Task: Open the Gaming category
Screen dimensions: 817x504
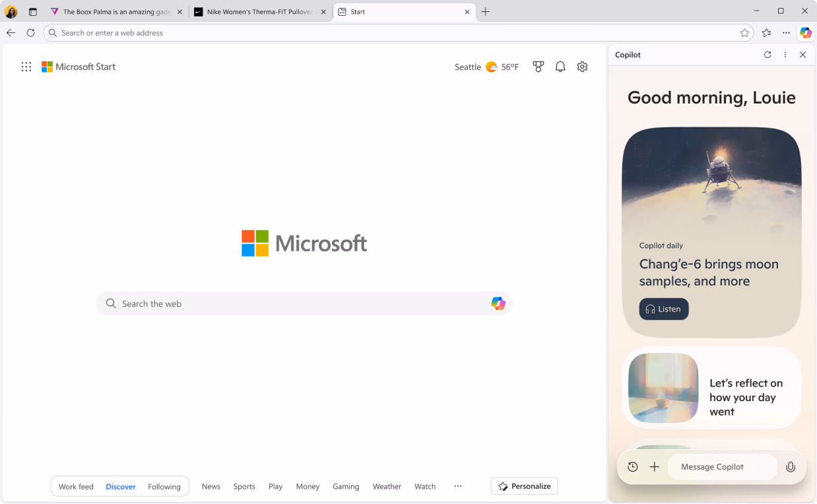Action: (346, 486)
